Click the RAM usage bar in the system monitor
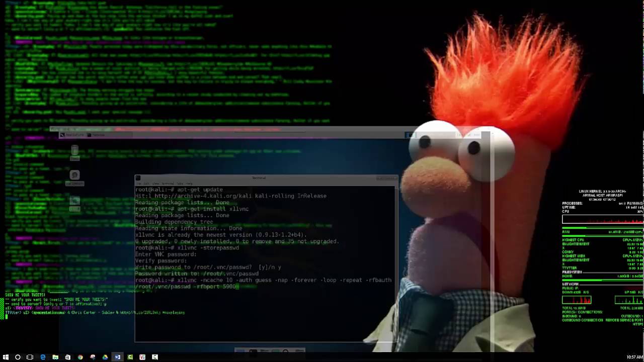Screen dimensions: 644x362 pyautogui.click(x=602, y=235)
